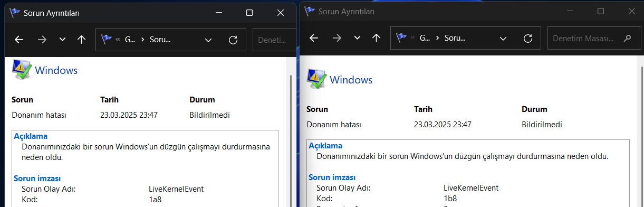Open the breadcrumb overflow chevron in left address bar

117,40
